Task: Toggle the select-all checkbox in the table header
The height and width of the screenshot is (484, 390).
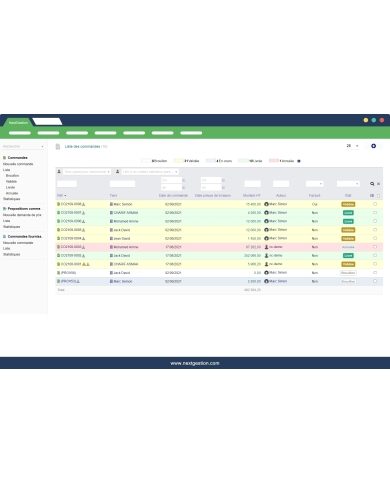Action: [x=378, y=196]
